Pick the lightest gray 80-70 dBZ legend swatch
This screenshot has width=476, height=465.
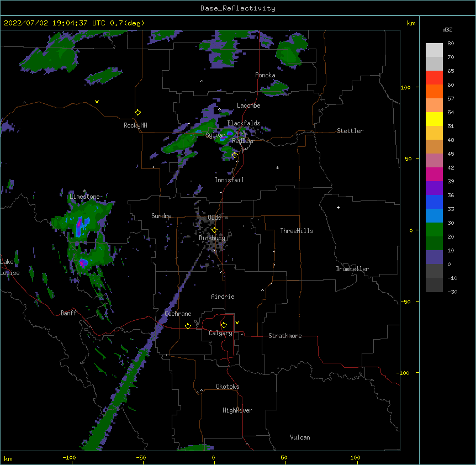(434, 50)
